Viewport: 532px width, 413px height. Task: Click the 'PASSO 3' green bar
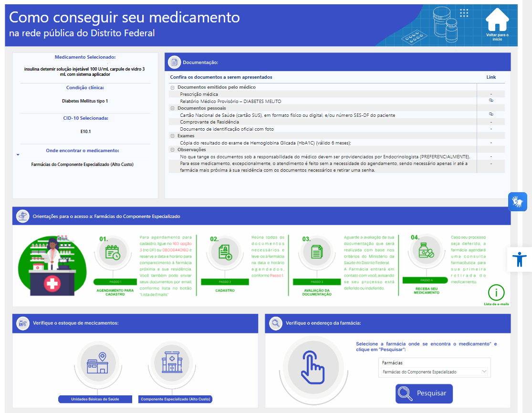tap(317, 282)
